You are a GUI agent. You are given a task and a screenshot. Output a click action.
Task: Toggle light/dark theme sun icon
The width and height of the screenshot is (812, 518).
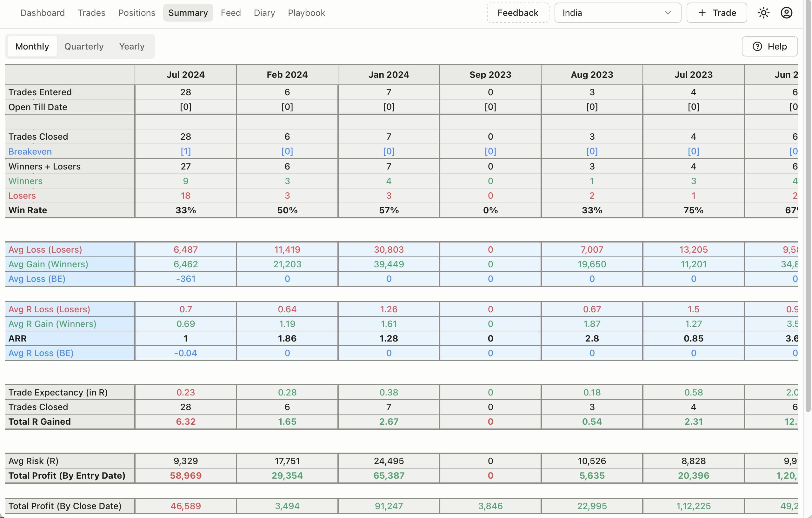tap(763, 13)
